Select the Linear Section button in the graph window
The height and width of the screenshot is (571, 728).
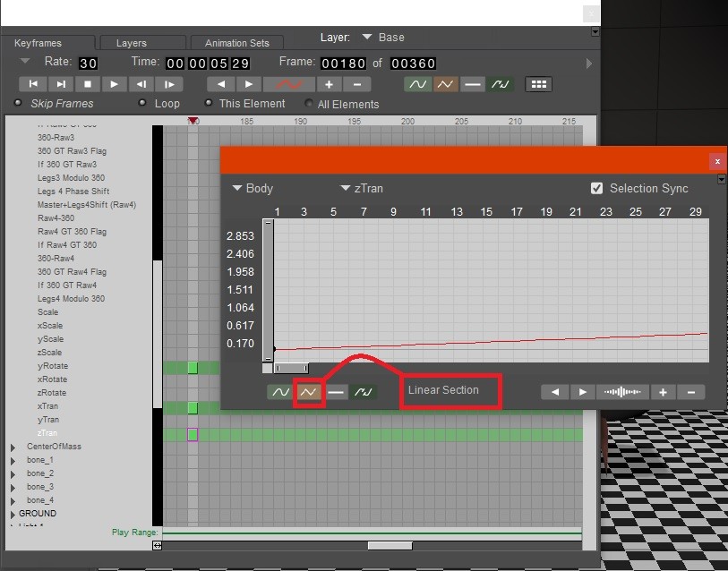308,392
